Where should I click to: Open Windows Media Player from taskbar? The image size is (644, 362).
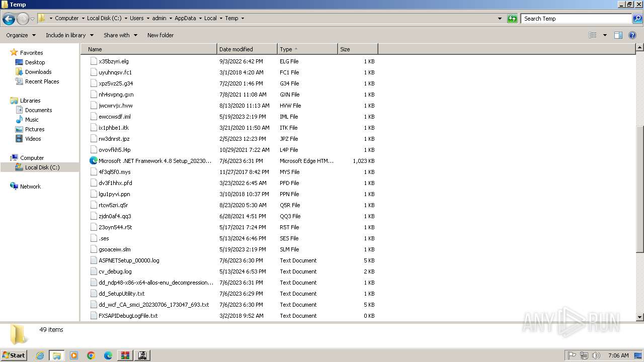74,355
